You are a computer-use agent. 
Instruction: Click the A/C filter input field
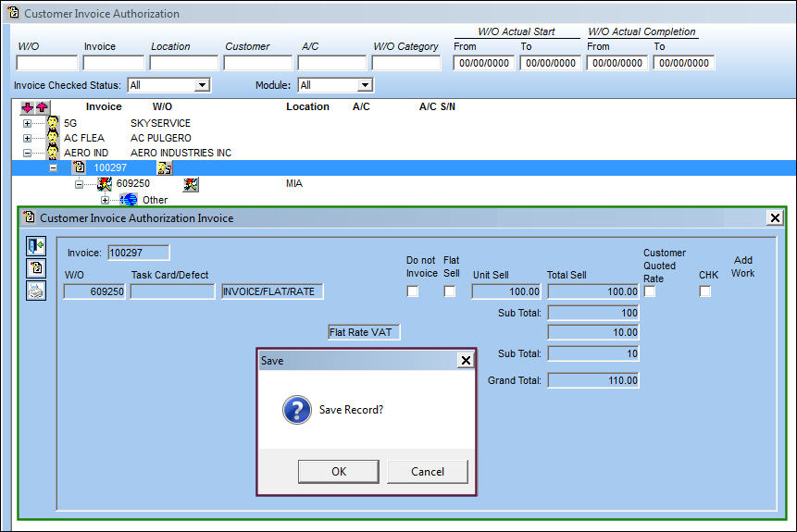point(332,63)
